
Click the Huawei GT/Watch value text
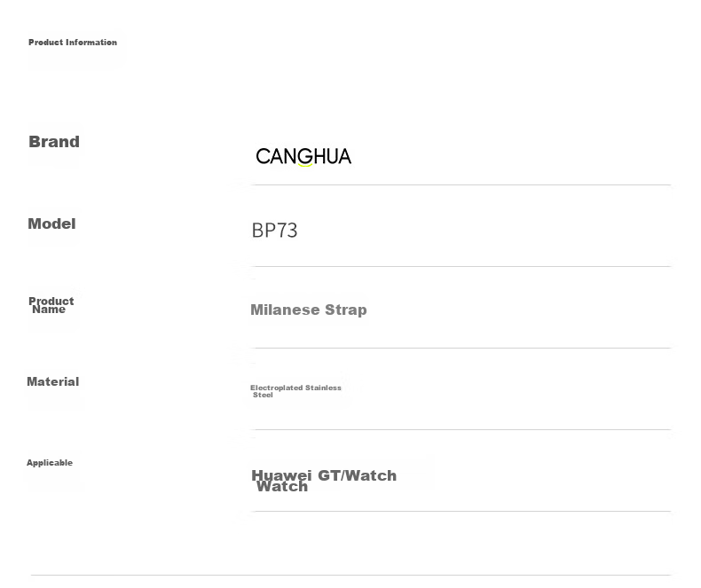[324, 481]
